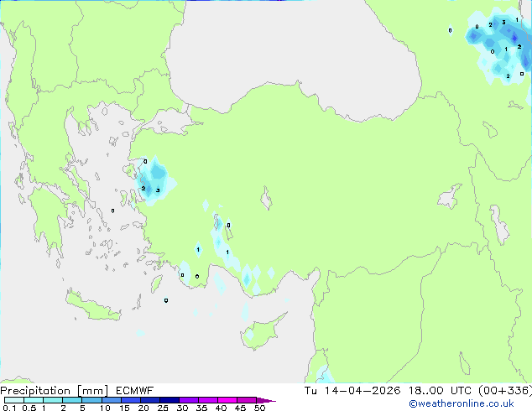Pick the 0.1–0.5 mm palest legend swatch
Image resolution: width=532 pixels, height=411 pixels.
(x=14, y=400)
